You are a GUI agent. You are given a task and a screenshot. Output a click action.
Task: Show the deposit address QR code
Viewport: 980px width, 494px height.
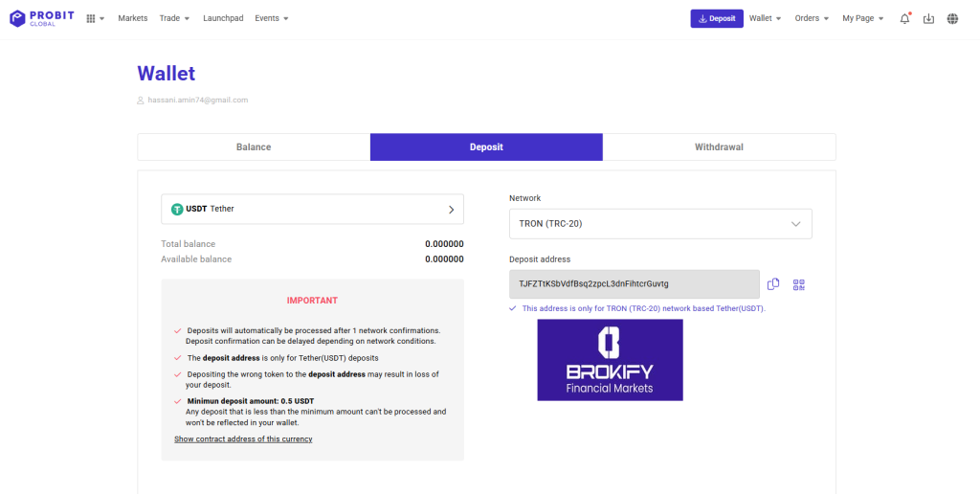(799, 284)
